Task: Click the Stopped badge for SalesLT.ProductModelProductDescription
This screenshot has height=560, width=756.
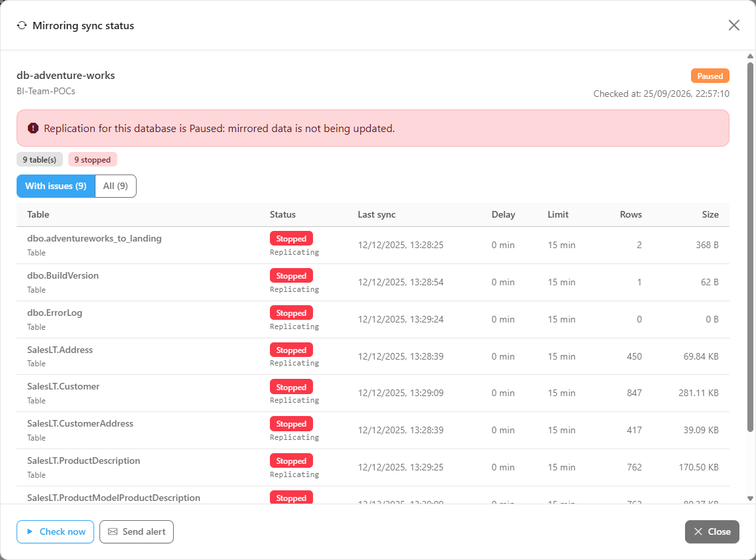Action: point(291,498)
